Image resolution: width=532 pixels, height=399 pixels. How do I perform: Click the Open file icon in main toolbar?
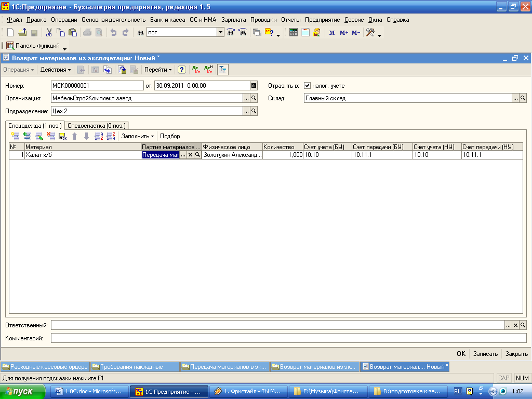pyautogui.click(x=22, y=33)
